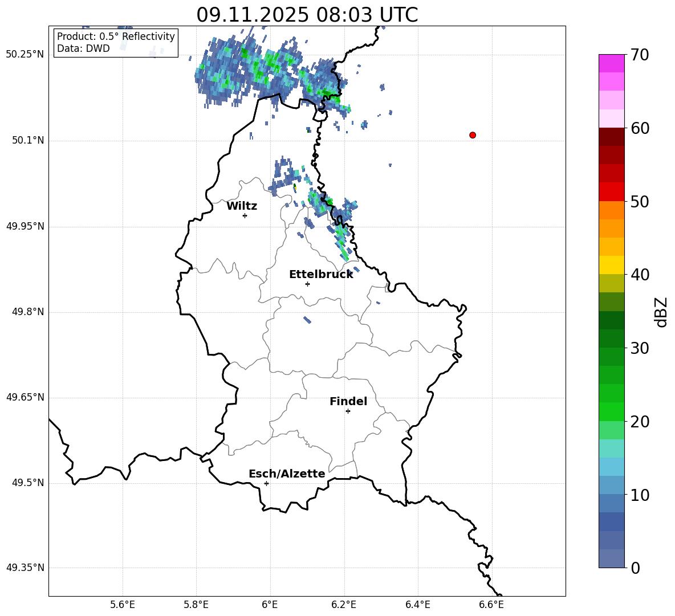Click the colorbar tick label 50
The width and height of the screenshot is (675, 616).
(640, 201)
